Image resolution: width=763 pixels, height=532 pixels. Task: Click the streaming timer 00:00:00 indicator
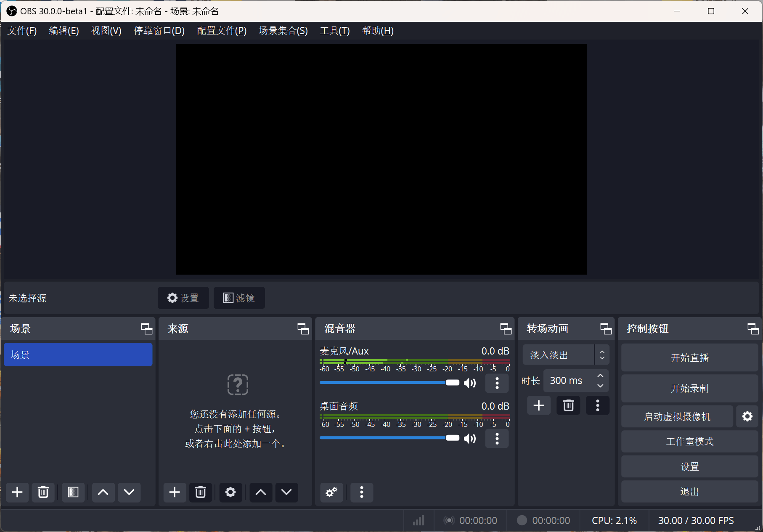coord(471,521)
